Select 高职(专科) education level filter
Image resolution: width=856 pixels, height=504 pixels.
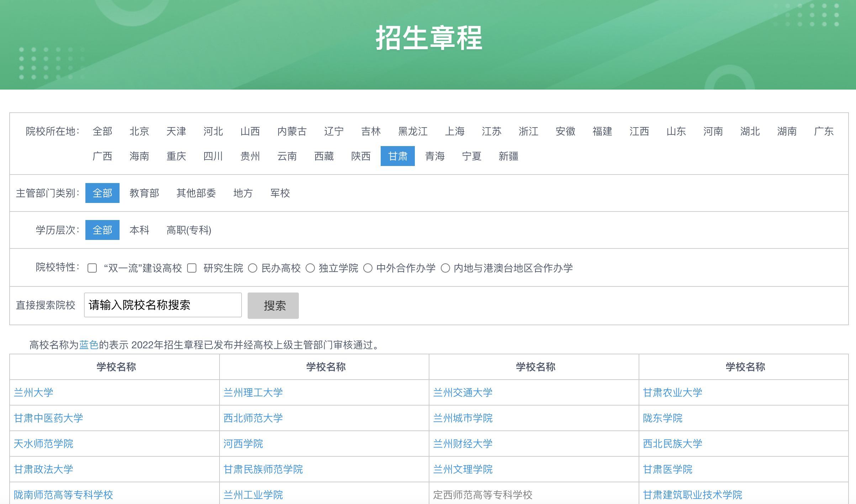tap(189, 230)
